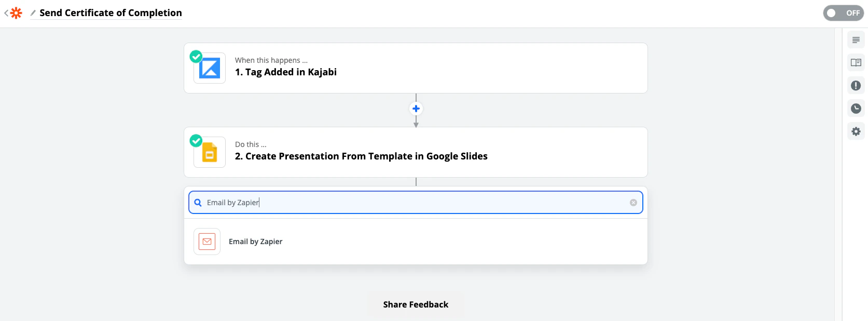Click the Kajabi app icon
The image size is (868, 321).
coord(210,68)
